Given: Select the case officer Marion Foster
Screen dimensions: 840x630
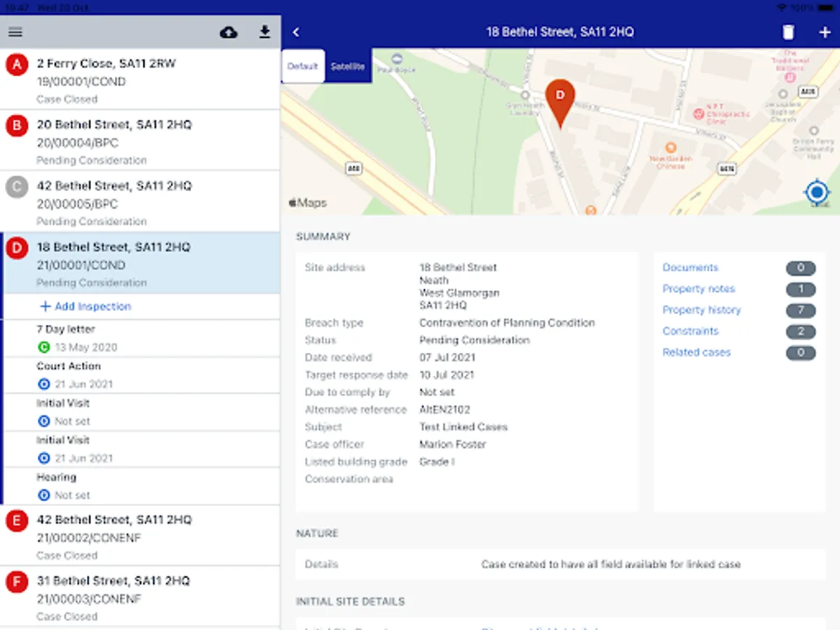Looking at the screenshot, I should point(452,444).
